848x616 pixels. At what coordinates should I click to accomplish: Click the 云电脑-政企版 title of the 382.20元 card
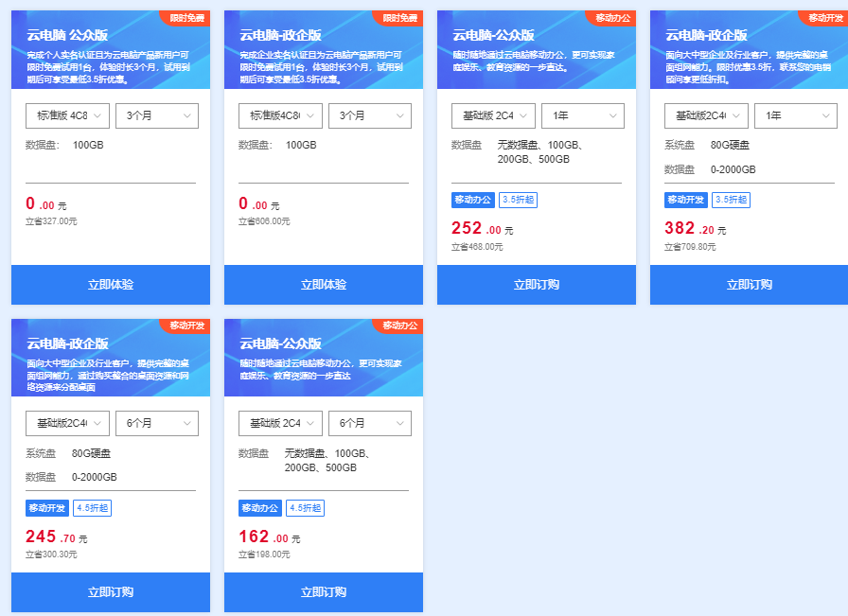point(706,36)
